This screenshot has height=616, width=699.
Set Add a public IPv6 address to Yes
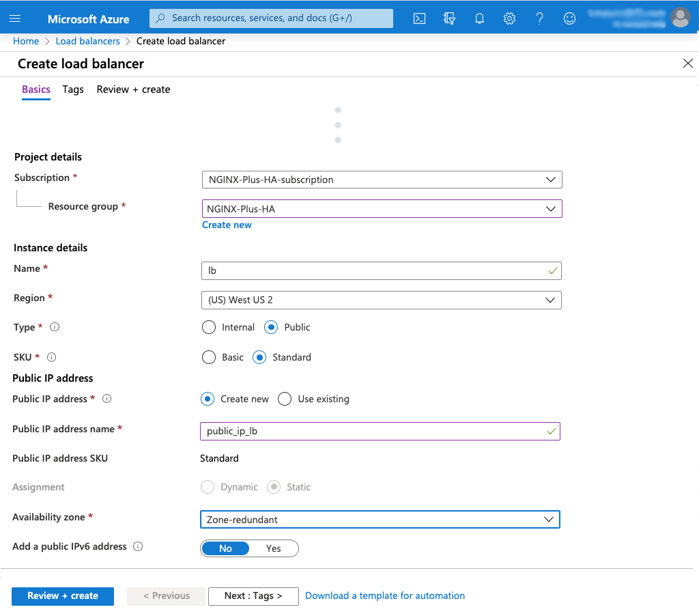(274, 548)
